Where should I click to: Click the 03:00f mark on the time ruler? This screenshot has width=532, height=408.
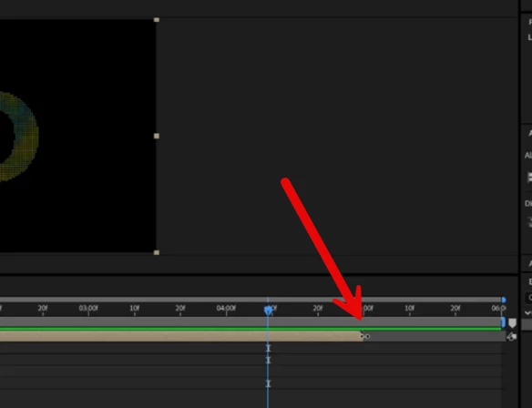(x=88, y=309)
